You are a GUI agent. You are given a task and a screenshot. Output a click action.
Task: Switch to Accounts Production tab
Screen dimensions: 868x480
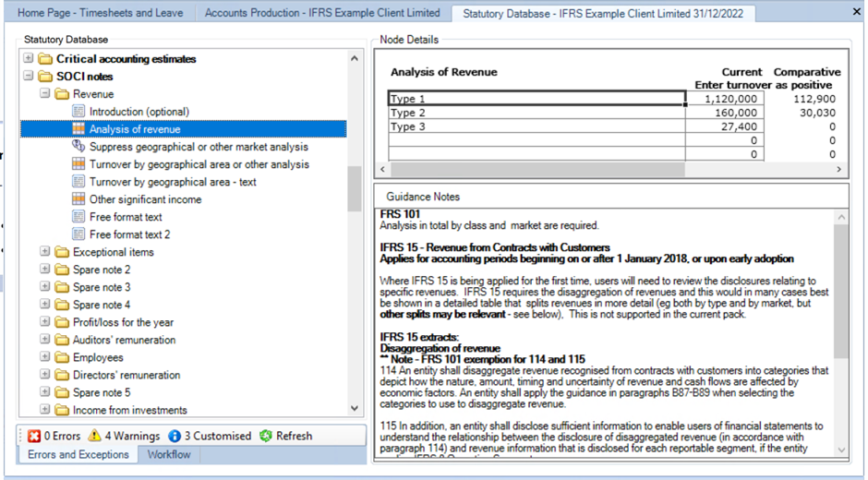pyautogui.click(x=322, y=13)
